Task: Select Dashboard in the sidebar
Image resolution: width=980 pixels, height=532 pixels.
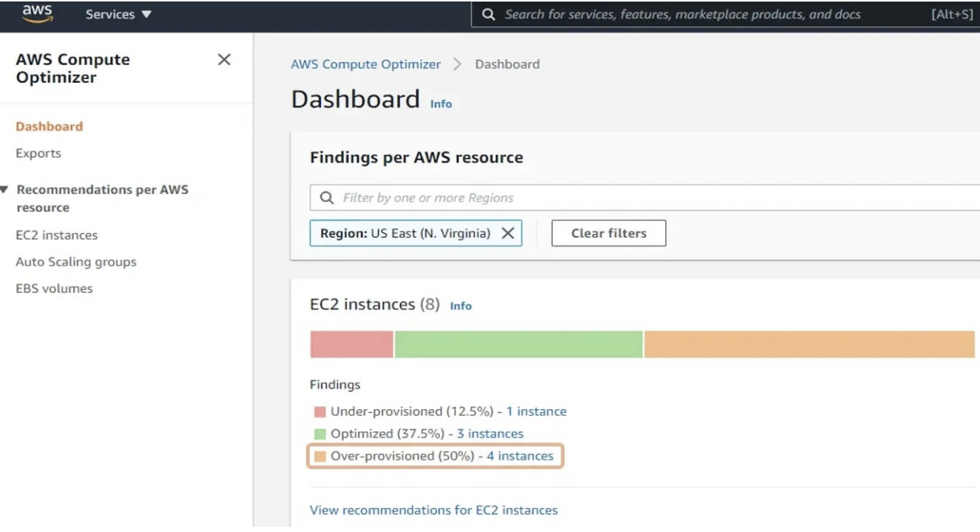Action: point(49,126)
